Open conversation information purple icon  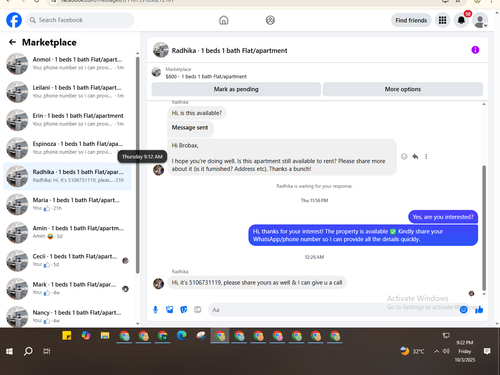click(475, 50)
